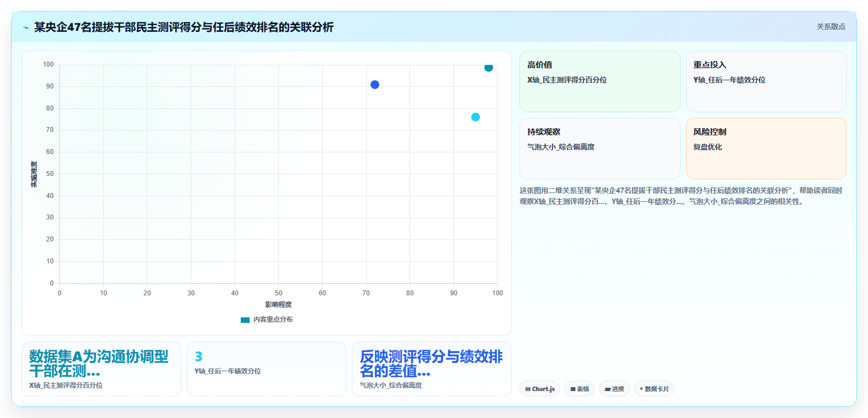The image size is (868, 418).
Task: Click the Y轴_任后一年绩效分位 caption under value 3
Action: click(228, 371)
